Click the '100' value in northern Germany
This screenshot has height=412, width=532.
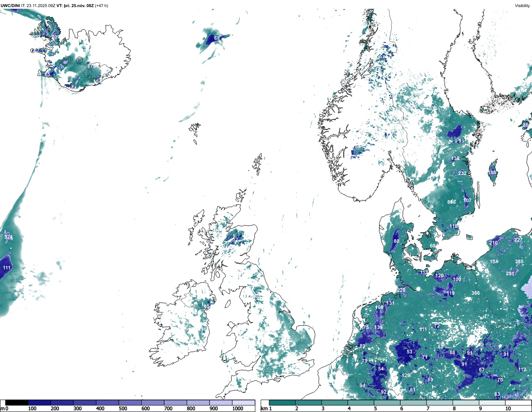click(x=457, y=279)
